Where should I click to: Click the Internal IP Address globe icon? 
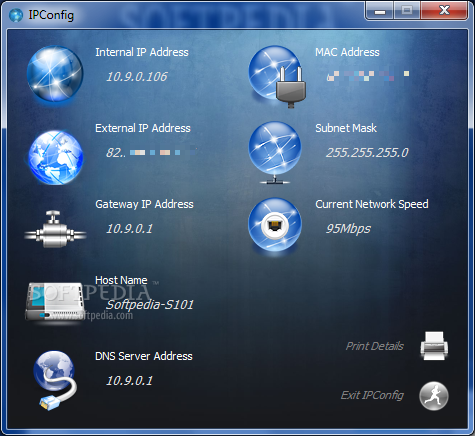[55, 74]
